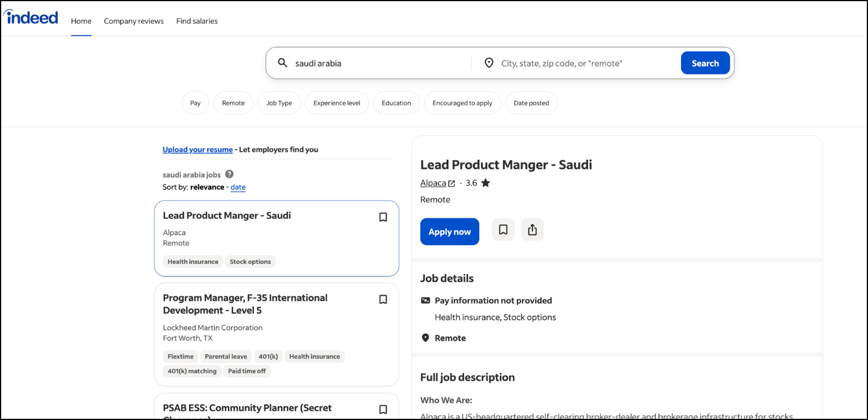
Task: Click the Paid time off tag
Action: [x=247, y=371]
